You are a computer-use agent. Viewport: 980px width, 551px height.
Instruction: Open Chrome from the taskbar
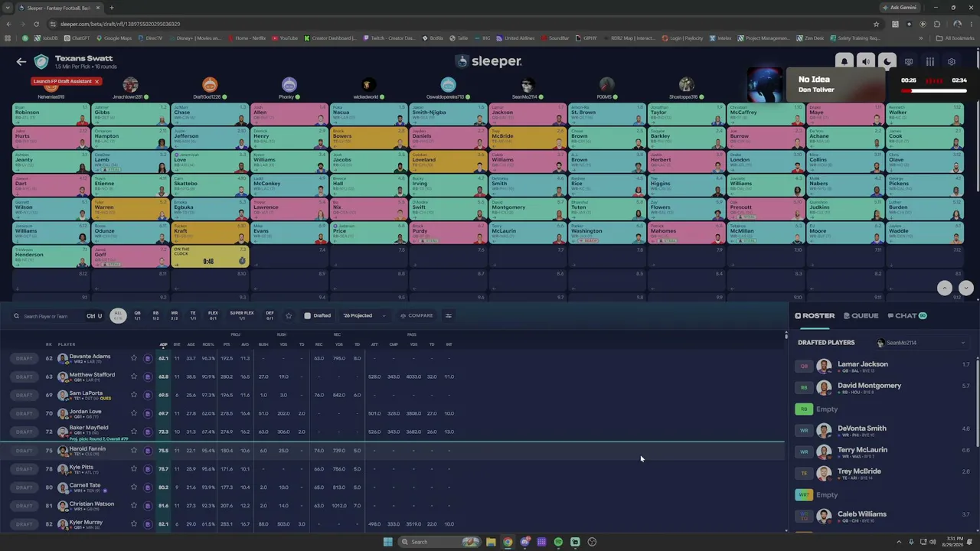508,542
